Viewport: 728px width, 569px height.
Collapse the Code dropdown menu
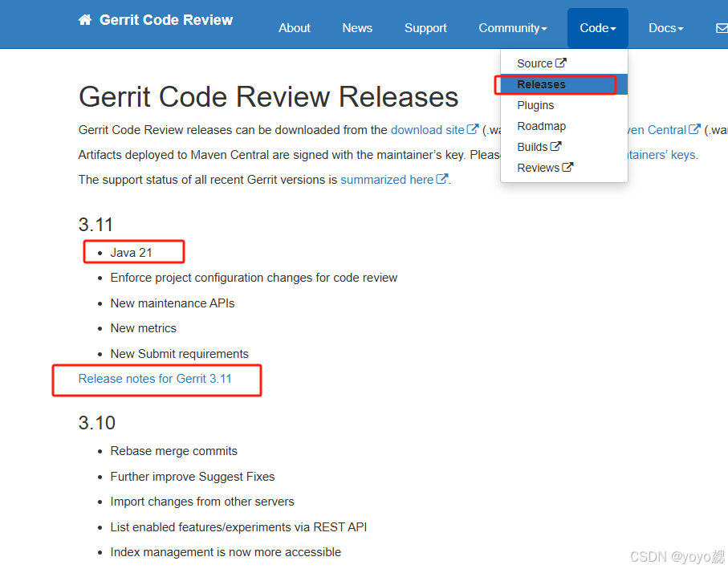point(597,28)
